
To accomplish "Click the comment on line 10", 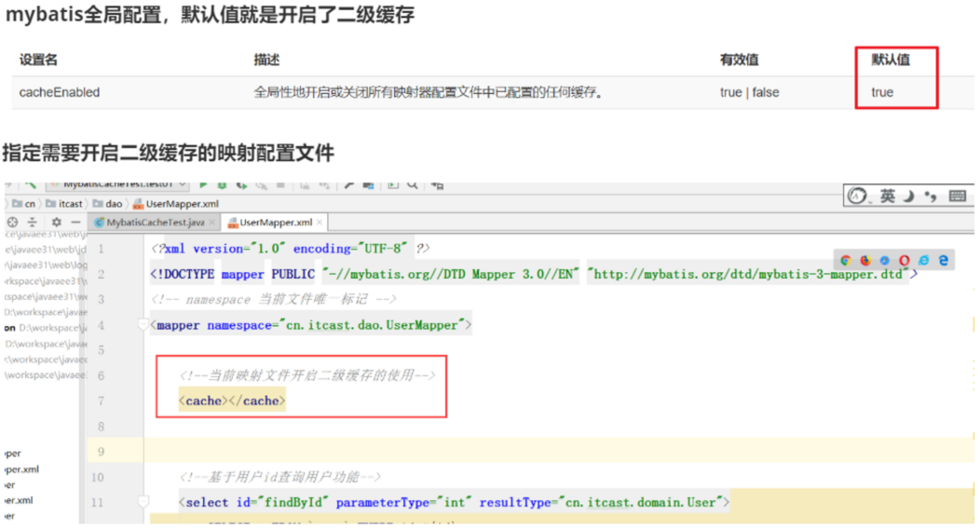I will pyautogui.click(x=279, y=477).
